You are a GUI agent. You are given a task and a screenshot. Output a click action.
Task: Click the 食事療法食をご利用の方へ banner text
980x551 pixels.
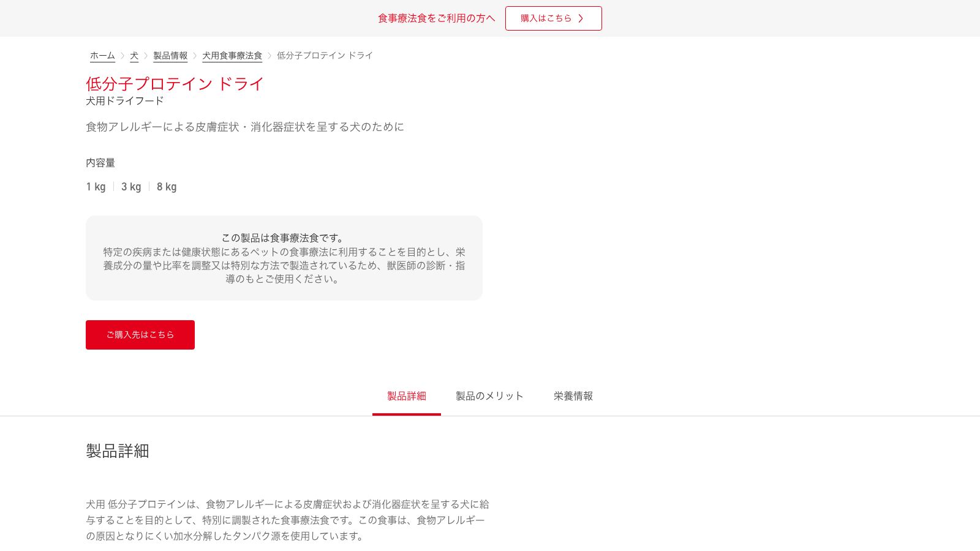click(436, 18)
